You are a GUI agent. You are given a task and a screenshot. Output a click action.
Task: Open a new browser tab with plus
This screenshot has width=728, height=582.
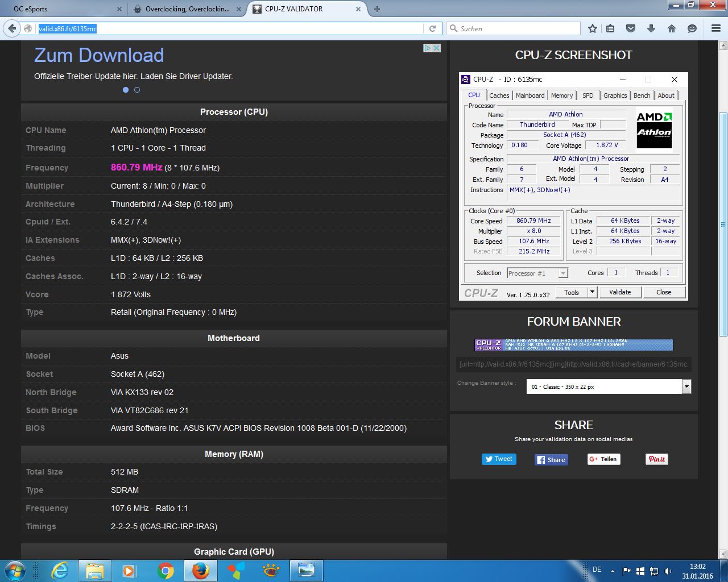tap(377, 9)
